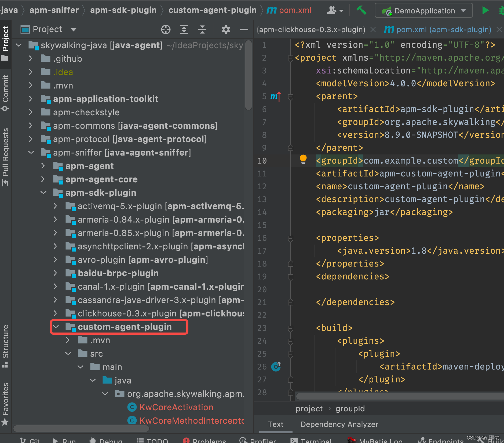The image size is (504, 443).
Task: Run DemoApplication with green play button
Action: [x=485, y=10]
